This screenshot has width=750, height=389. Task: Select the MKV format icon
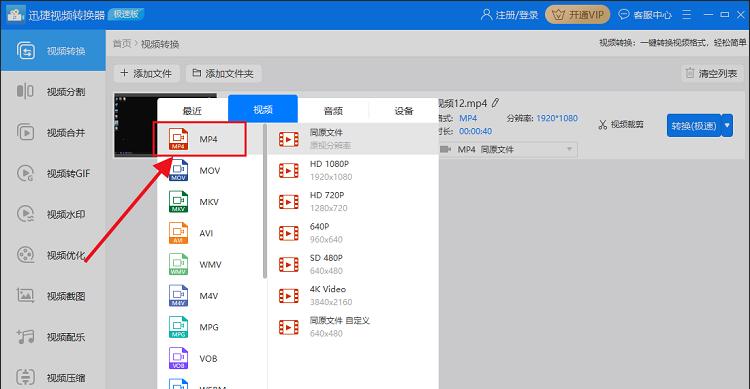[x=178, y=201]
